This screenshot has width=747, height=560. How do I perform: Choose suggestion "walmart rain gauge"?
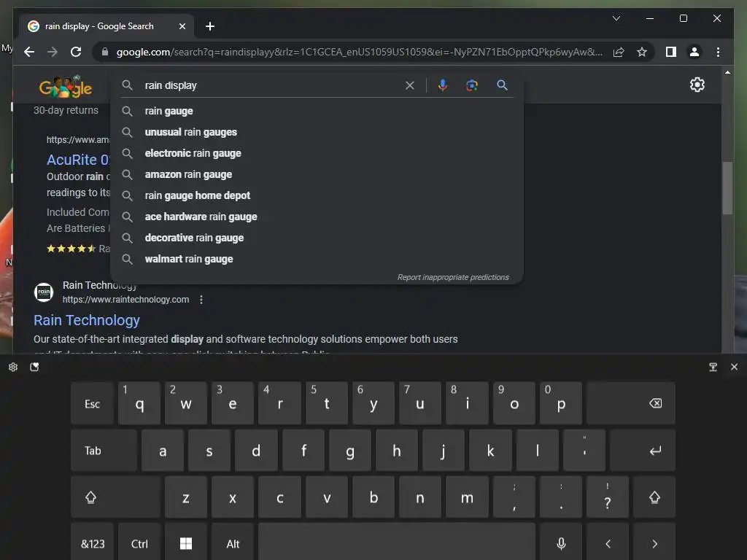[x=317, y=259]
